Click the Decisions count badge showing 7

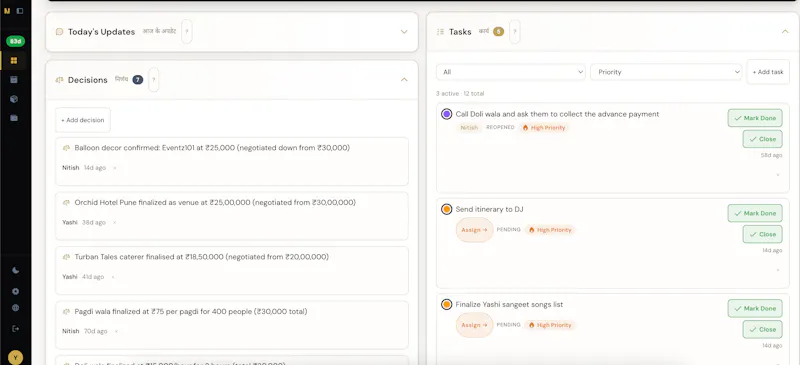tap(138, 80)
